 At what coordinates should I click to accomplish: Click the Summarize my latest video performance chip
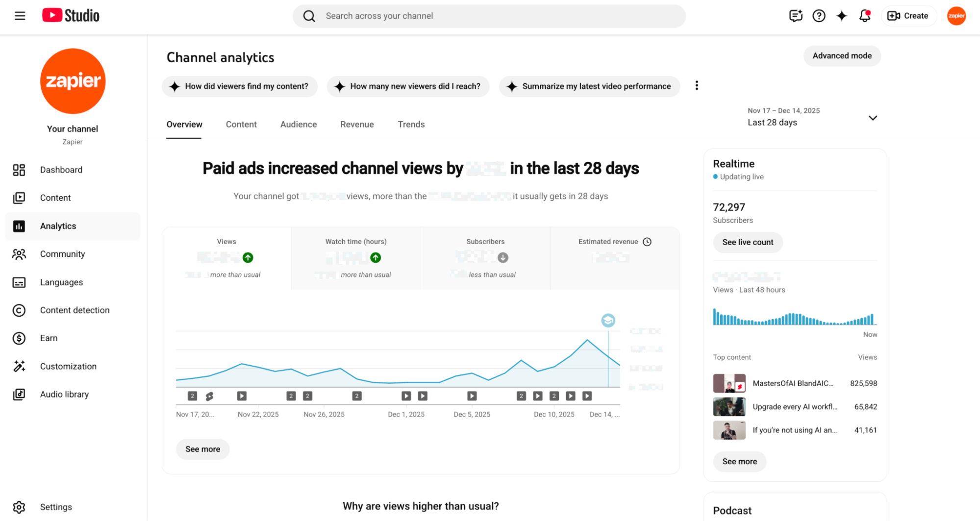click(589, 86)
